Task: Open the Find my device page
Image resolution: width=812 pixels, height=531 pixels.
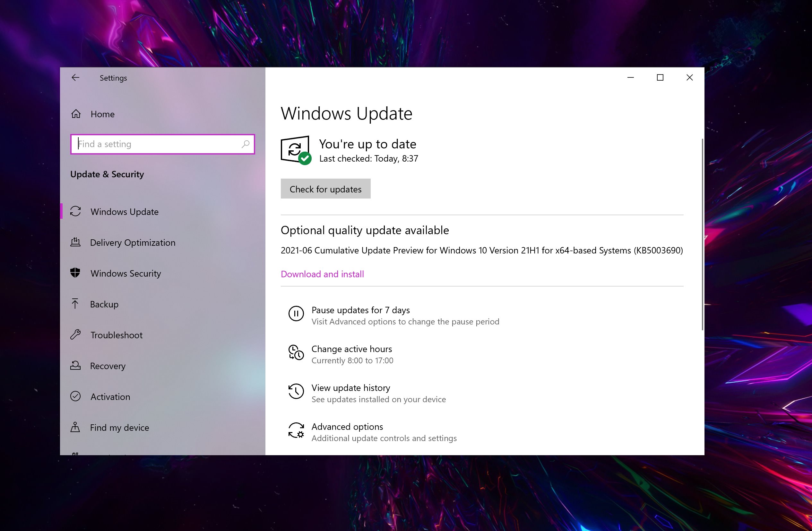Action: tap(163, 428)
